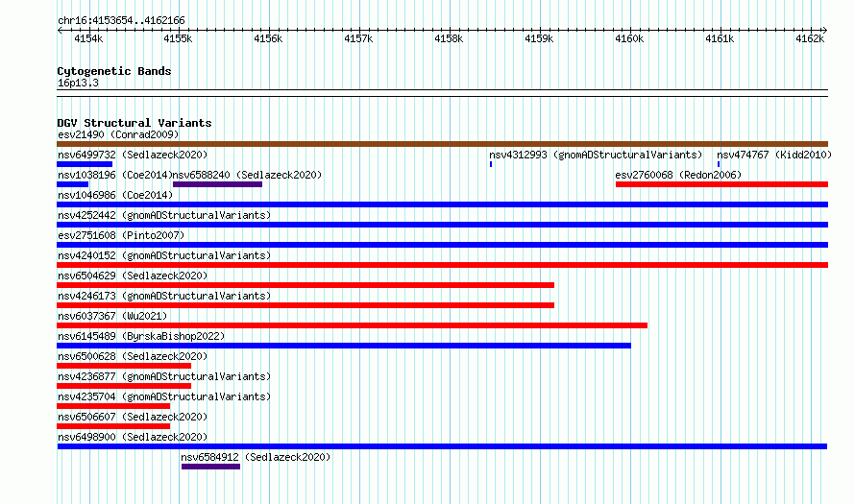Open the nsv474767 (Kidd2010) label
855x504 pixels.
[773, 155]
